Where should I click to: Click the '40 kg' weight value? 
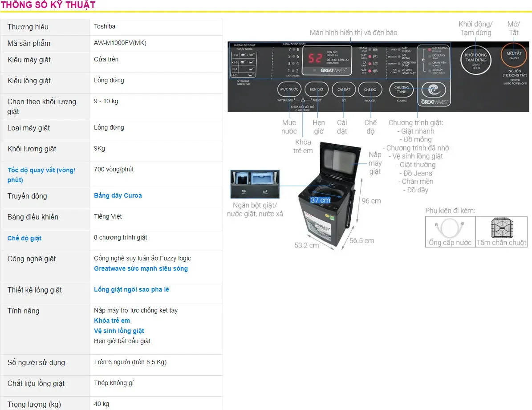click(102, 404)
